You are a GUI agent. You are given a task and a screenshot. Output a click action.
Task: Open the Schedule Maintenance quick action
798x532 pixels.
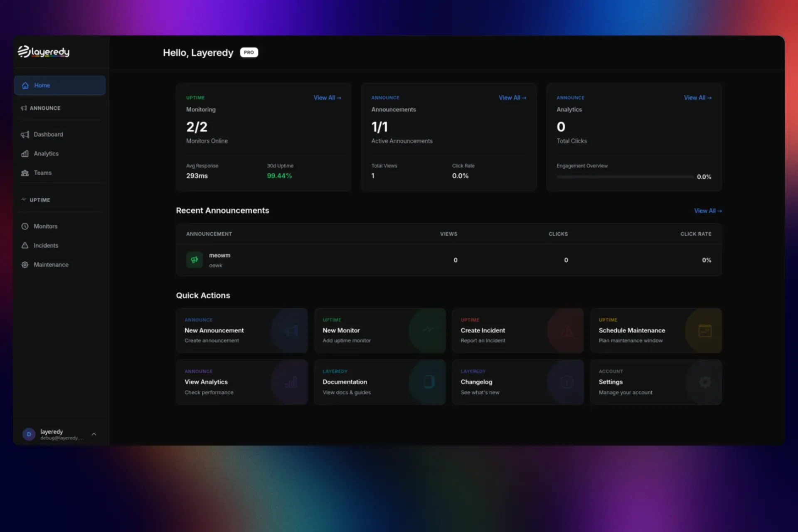click(x=655, y=330)
